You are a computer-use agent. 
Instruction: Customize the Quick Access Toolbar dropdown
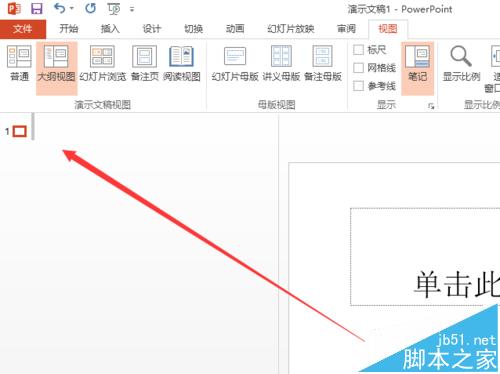[132, 9]
